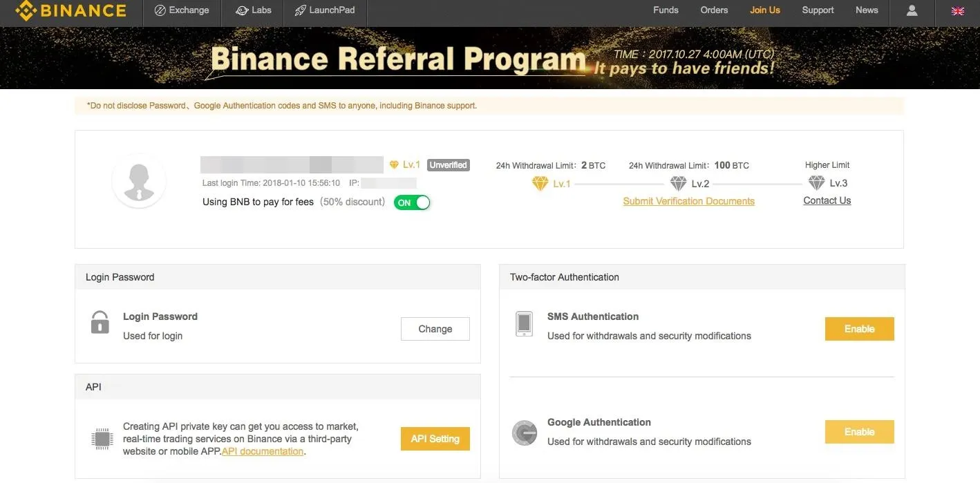The width and height of the screenshot is (980, 483).
Task: Open the UK flag language selector
Action: [x=957, y=11]
